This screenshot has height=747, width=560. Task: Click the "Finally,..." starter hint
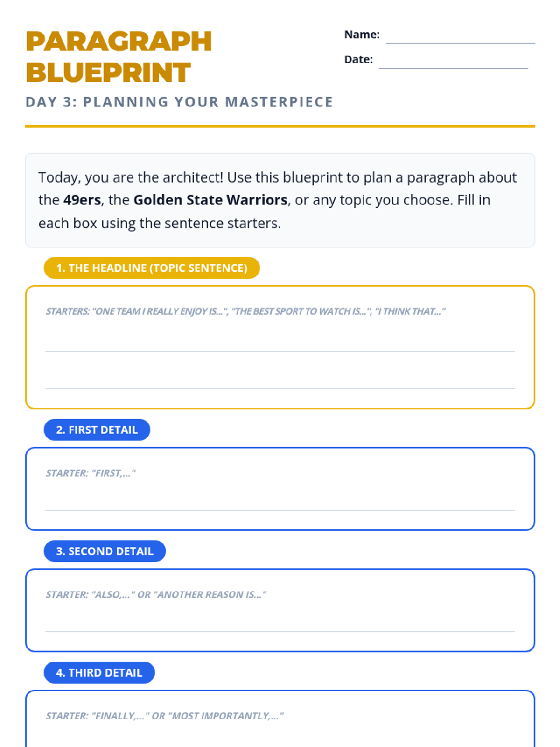pos(164,716)
